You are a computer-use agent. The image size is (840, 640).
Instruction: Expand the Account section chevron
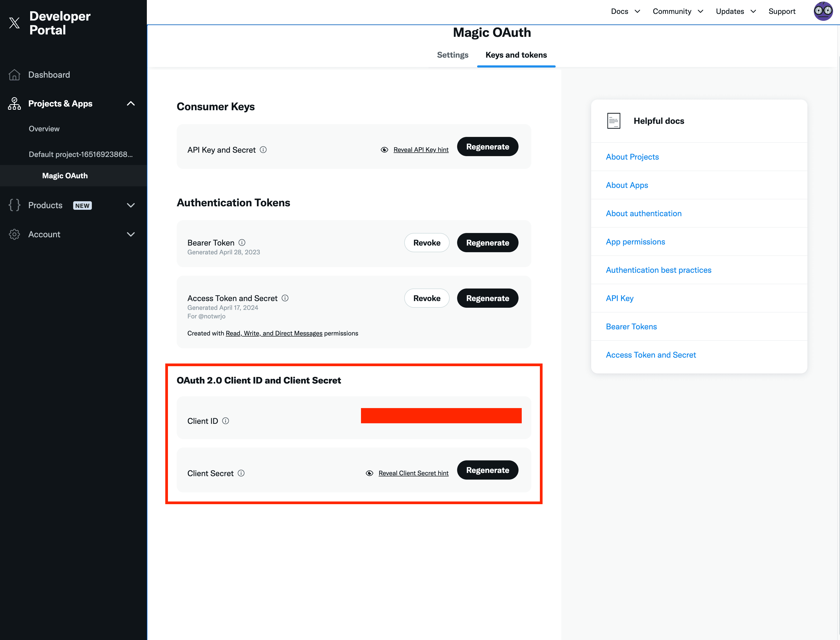coord(131,234)
